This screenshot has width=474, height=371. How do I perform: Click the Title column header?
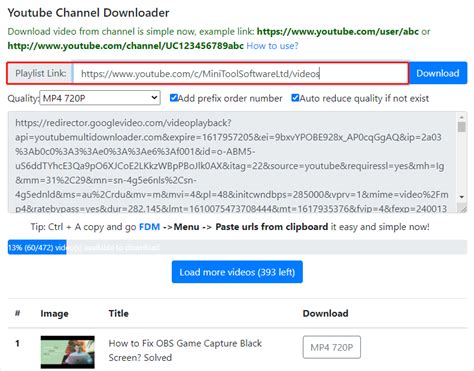pyautogui.click(x=118, y=313)
